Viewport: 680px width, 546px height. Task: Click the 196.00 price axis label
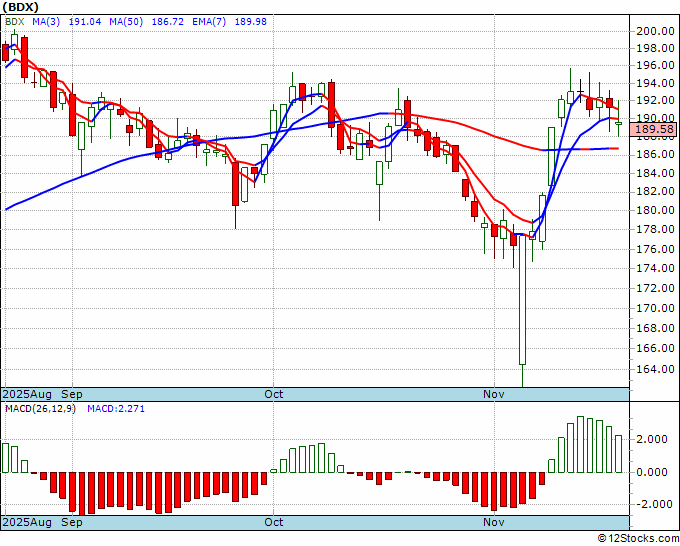click(655, 65)
